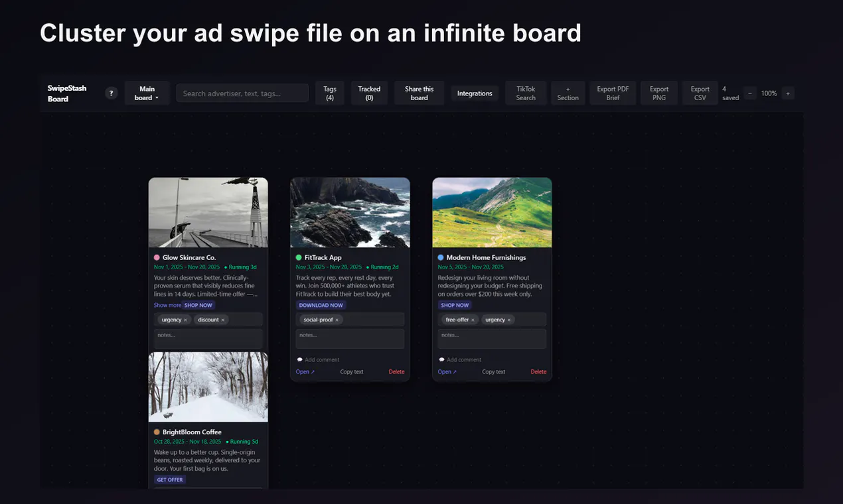Add comment on FitTrack App card
The image size is (843, 504).
pyautogui.click(x=318, y=359)
